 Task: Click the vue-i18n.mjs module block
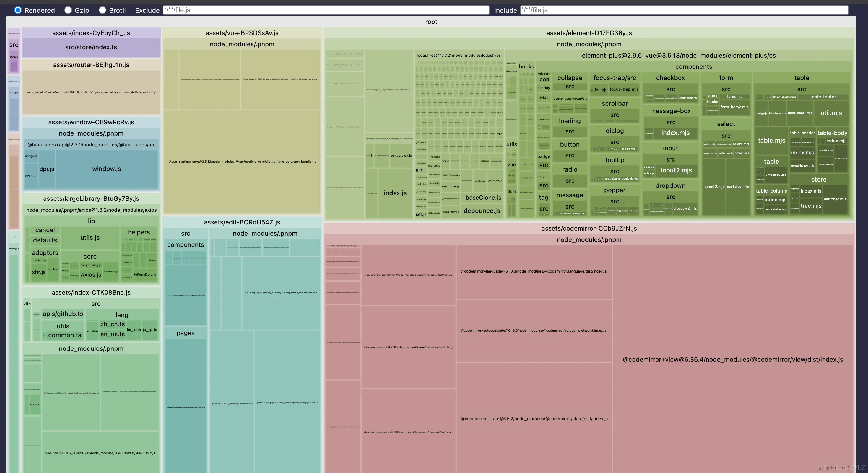point(100,453)
